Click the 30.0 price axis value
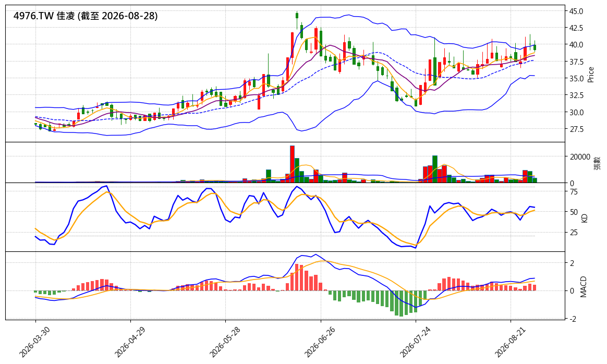The image size is (607, 364). 576,112
